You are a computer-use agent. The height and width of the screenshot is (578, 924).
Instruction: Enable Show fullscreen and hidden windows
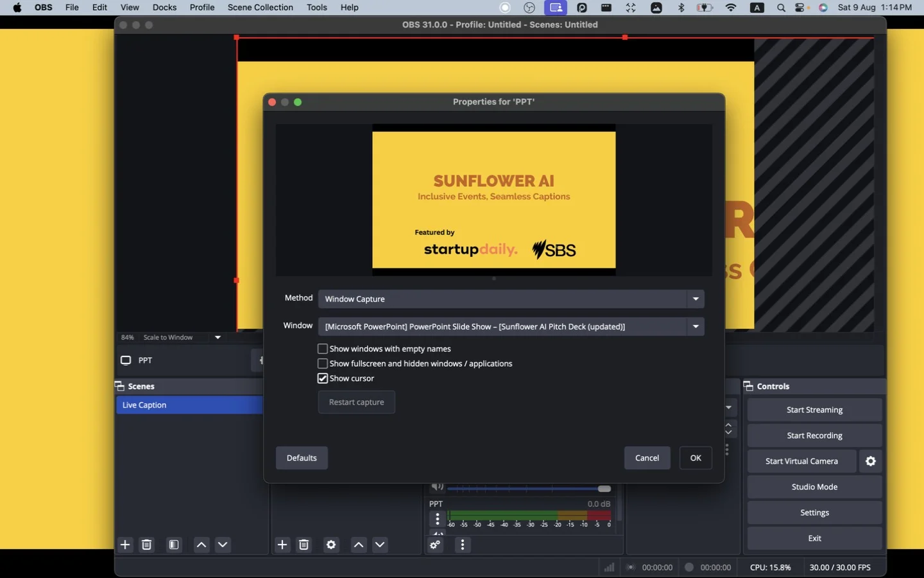(323, 363)
